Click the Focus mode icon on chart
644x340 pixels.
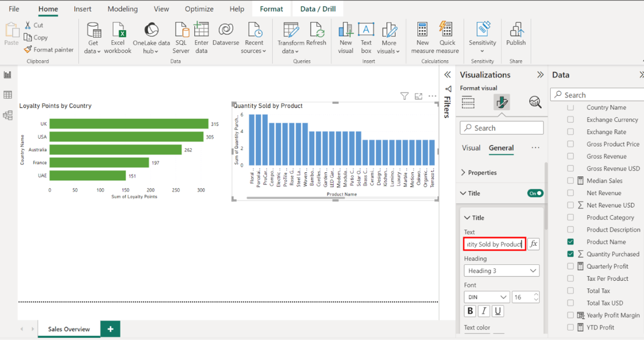(419, 96)
